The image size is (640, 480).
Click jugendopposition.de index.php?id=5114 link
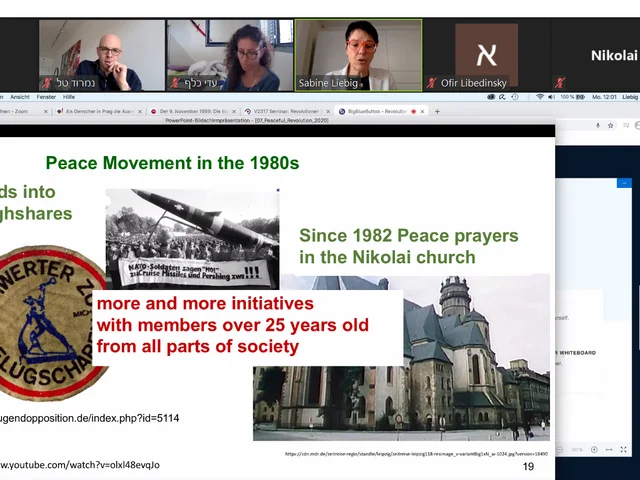[89, 418]
